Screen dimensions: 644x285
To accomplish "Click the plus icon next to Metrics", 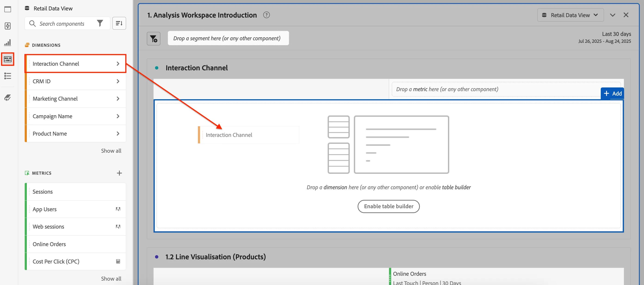I will click(x=120, y=173).
